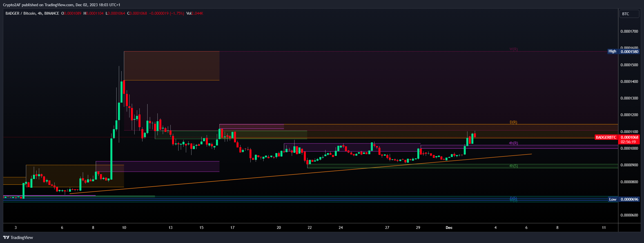644x243 pixels.
Task: Click the Vol 2.044K volume readout
Action: click(195, 13)
